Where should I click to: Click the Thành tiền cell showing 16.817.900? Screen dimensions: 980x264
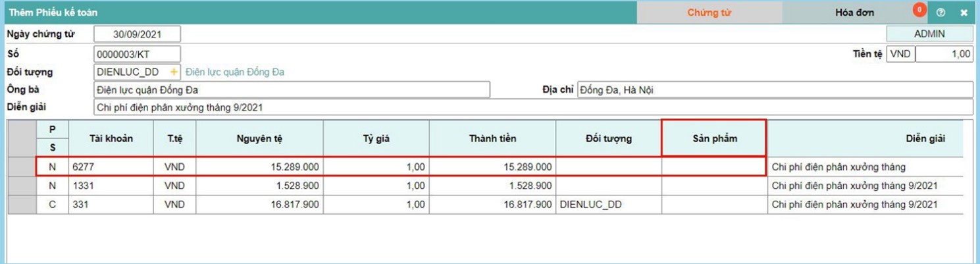pyautogui.click(x=492, y=205)
